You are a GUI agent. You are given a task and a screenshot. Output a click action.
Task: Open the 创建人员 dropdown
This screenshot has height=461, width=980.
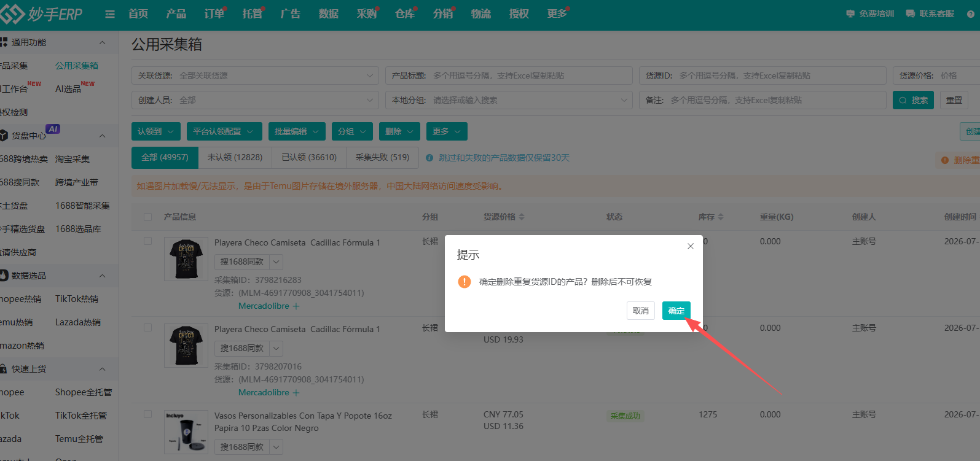click(x=255, y=100)
